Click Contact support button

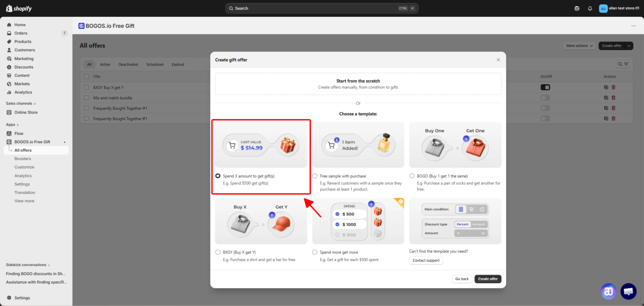(x=426, y=261)
